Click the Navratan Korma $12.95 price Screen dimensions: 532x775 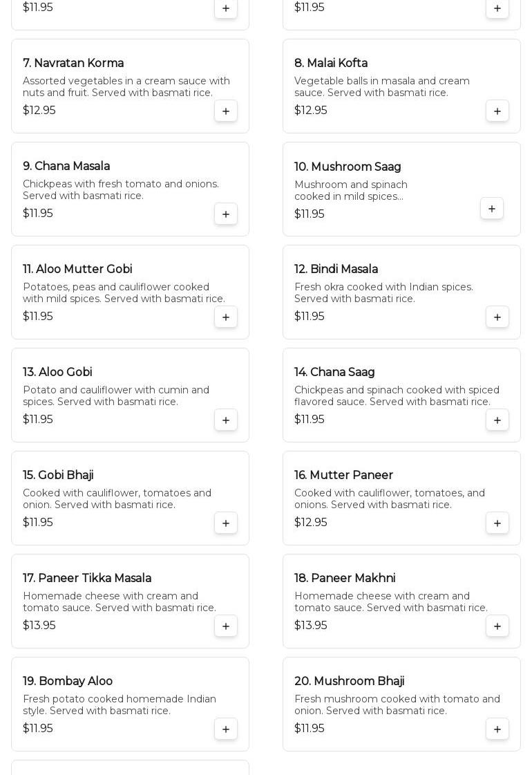click(39, 111)
